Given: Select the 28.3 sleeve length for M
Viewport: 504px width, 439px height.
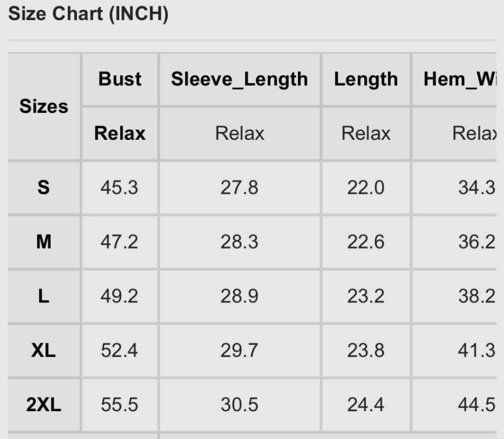Looking at the screenshot, I should (x=239, y=242).
